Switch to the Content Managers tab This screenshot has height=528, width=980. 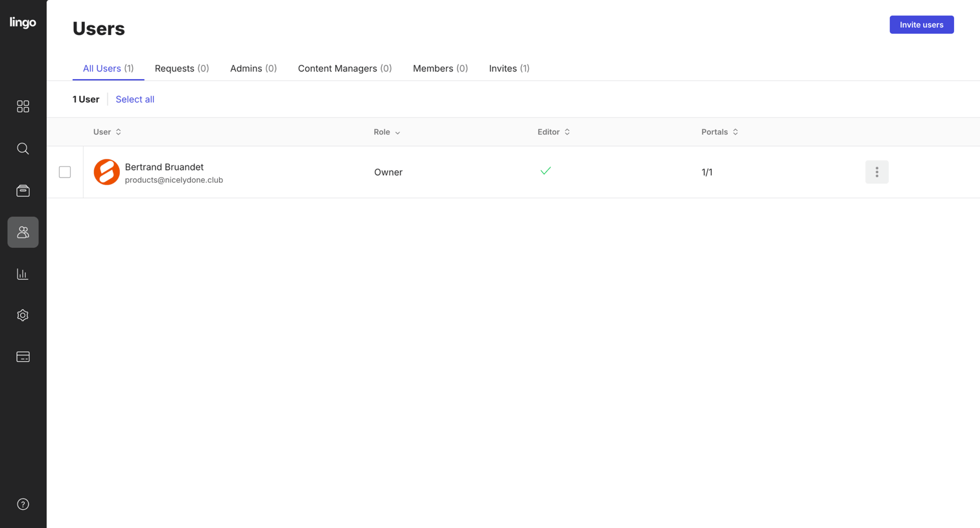pyautogui.click(x=345, y=68)
